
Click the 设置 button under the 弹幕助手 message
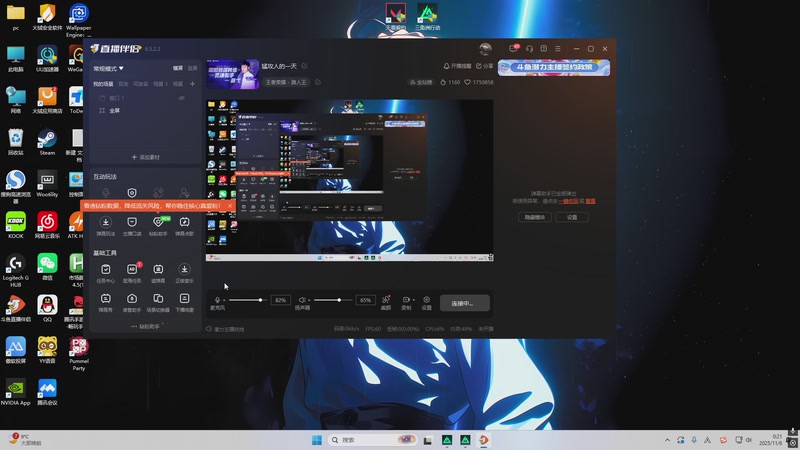coord(572,217)
